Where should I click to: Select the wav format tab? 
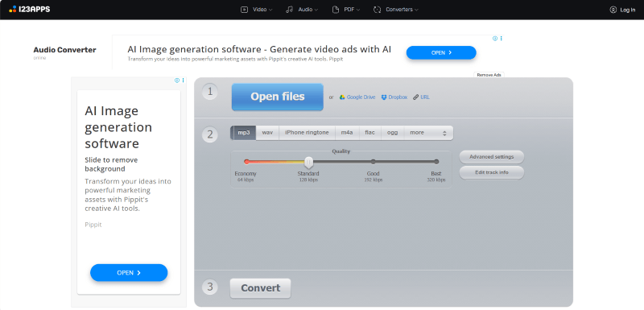click(267, 133)
